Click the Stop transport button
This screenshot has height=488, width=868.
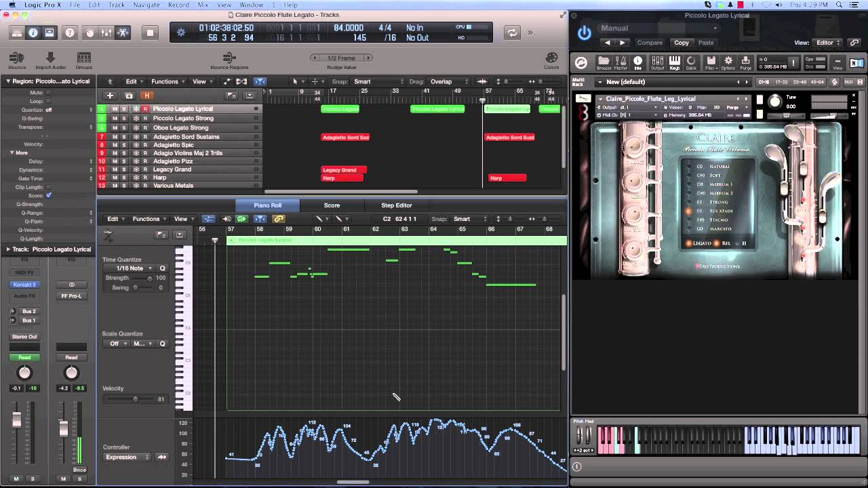(x=150, y=33)
